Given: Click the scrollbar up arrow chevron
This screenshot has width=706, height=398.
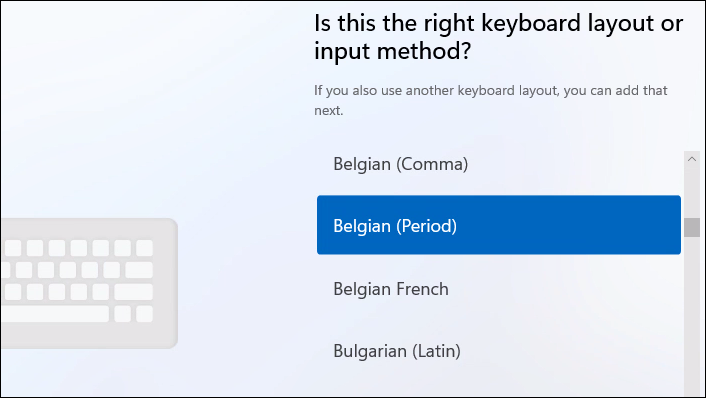Looking at the screenshot, I should coord(692,159).
